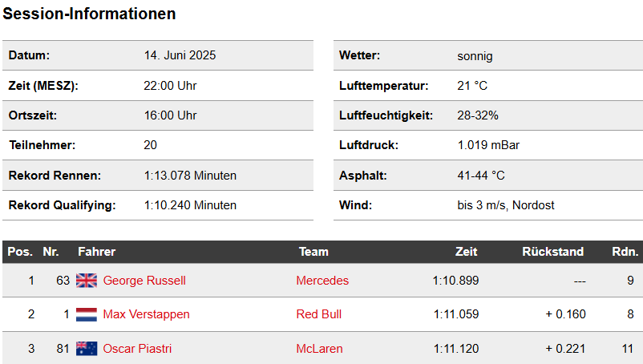Click the Team column header
This screenshot has width=643, height=364.
tap(313, 252)
